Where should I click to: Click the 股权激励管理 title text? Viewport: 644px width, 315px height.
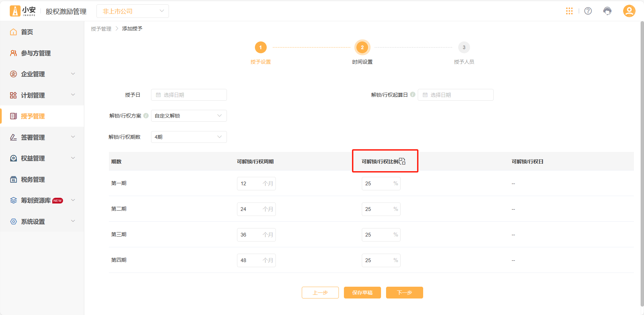point(66,11)
